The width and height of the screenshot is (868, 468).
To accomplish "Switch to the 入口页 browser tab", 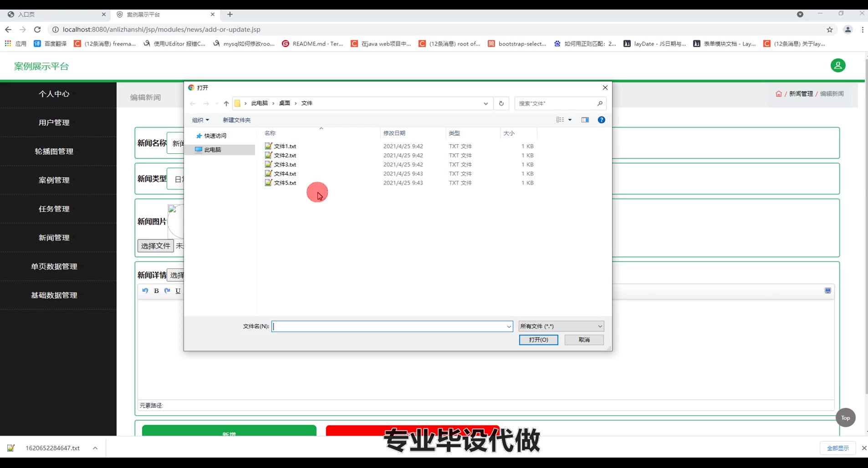I will click(55, 15).
